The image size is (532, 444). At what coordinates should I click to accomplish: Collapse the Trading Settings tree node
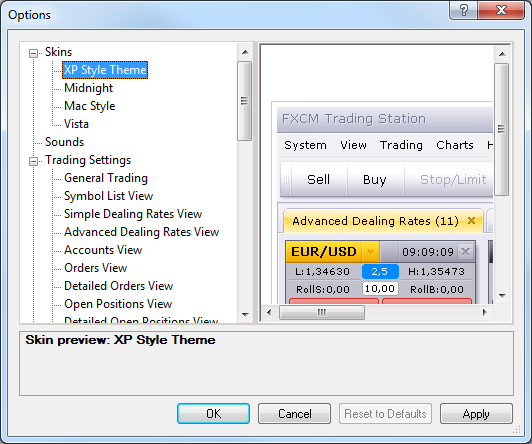click(x=33, y=161)
